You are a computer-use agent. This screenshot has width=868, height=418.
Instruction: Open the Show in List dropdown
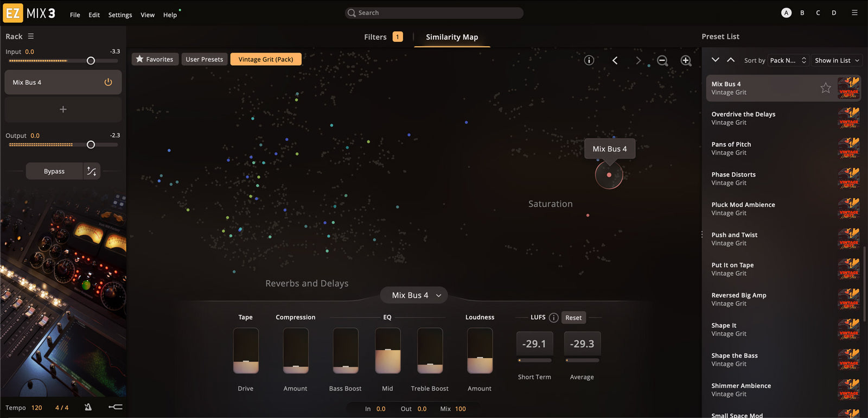click(837, 60)
